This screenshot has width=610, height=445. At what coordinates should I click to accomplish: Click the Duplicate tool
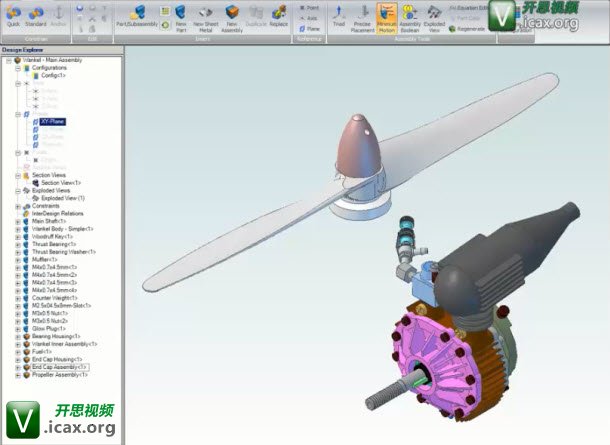256,16
